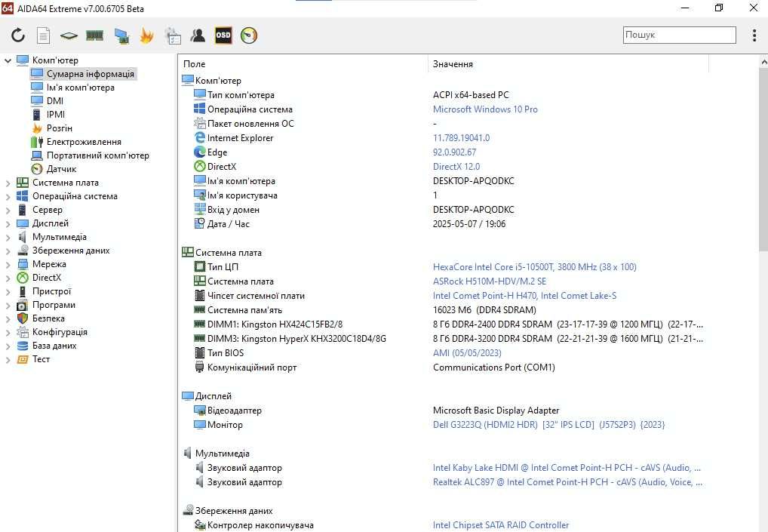Image resolution: width=768 pixels, height=532 pixels.
Task: Collapse the Комп'ютер tree node
Action: (x=8, y=60)
